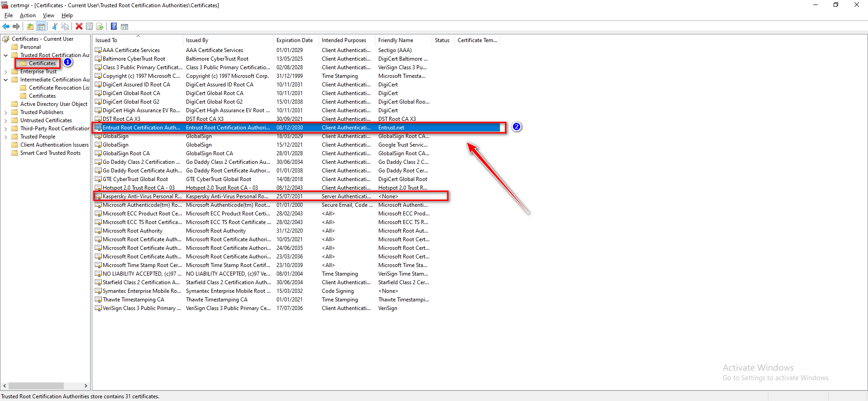The height and width of the screenshot is (401, 868).
Task: Select the Go Daddy Class 2 Certification certificate
Action: click(141, 162)
